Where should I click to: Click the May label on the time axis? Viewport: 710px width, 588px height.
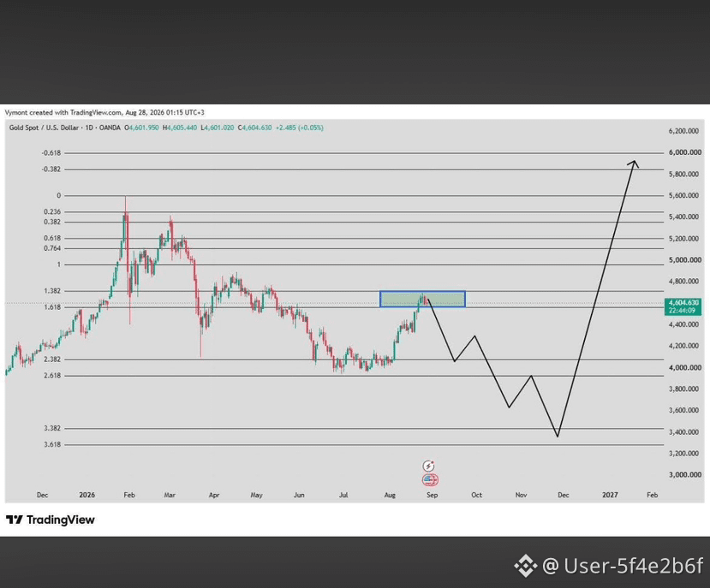(257, 496)
